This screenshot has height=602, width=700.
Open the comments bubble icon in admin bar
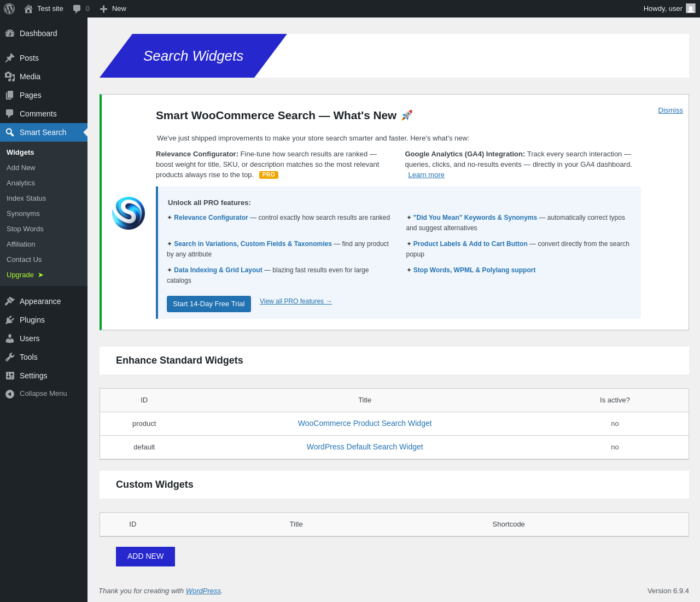click(x=77, y=9)
